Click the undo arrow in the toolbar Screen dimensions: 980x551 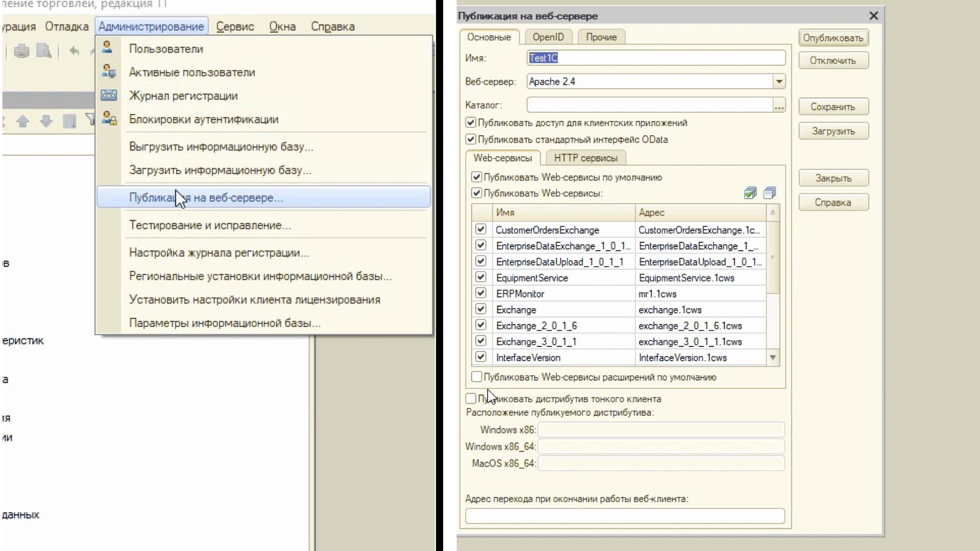point(75,51)
